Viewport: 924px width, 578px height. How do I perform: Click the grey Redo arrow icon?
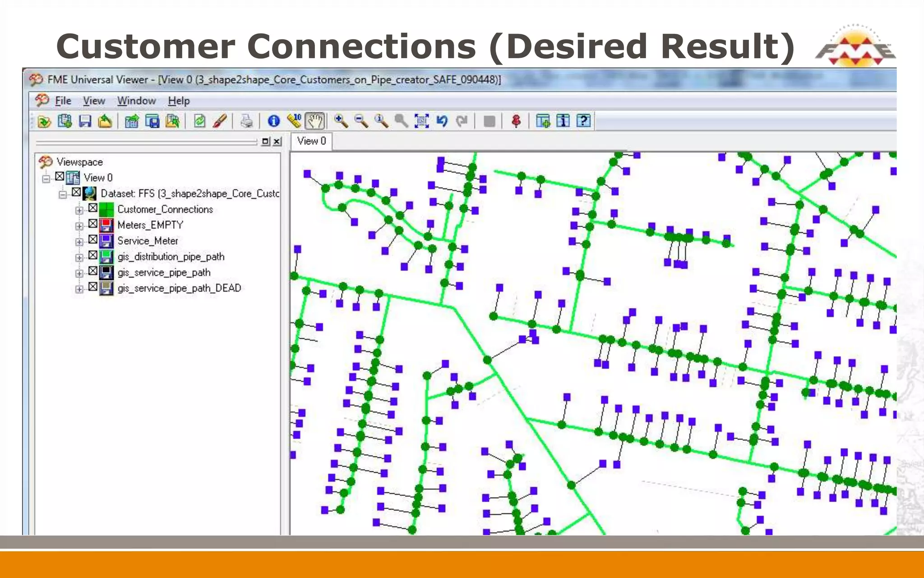pyautogui.click(x=462, y=121)
